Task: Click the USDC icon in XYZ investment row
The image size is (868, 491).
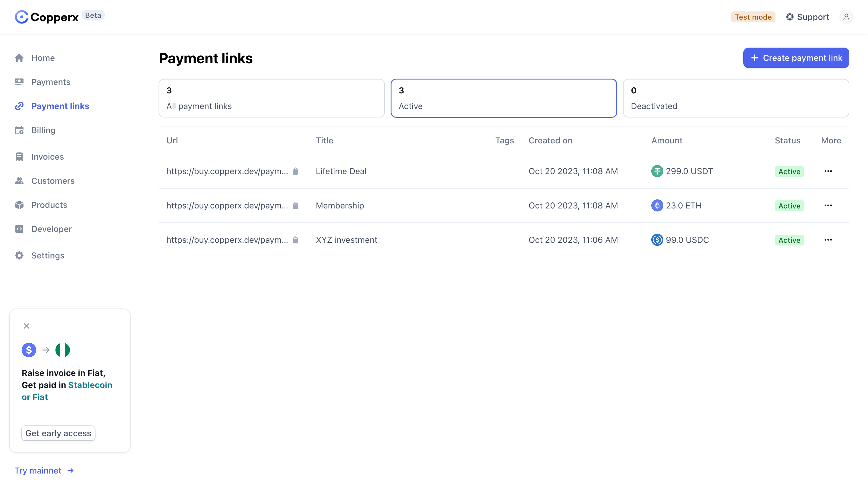Action: (x=657, y=240)
